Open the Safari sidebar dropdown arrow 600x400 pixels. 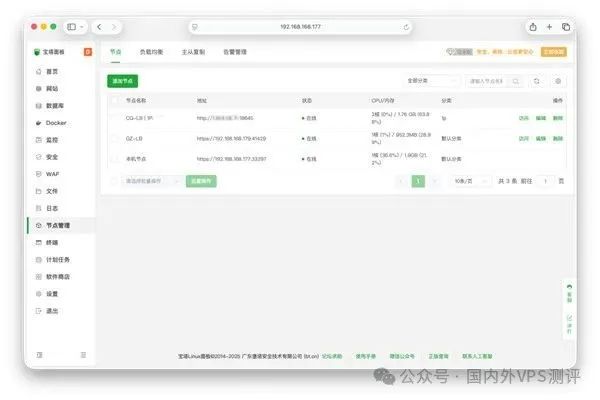tap(82, 27)
